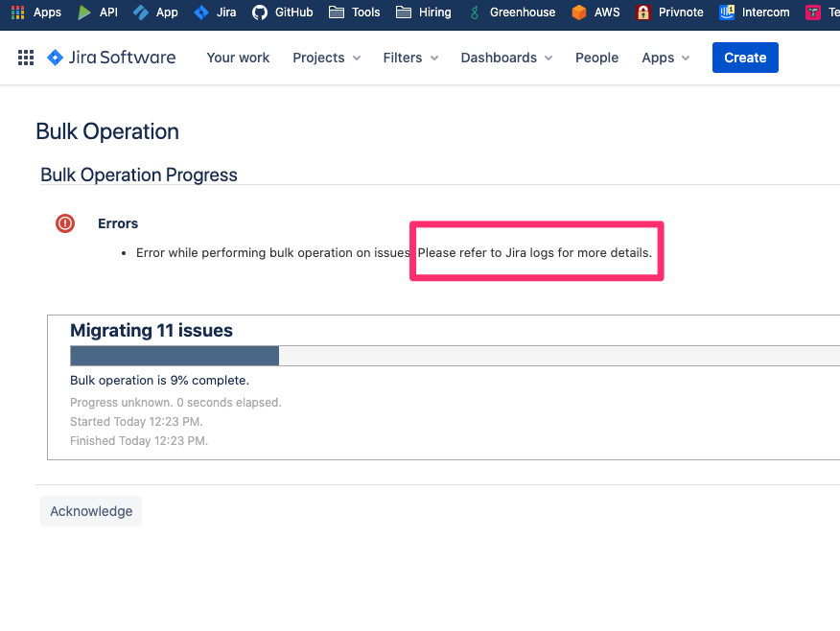Screen dimensions: 840x631
Task: Click 'Error while performing bulk operation' text
Action: click(x=272, y=253)
